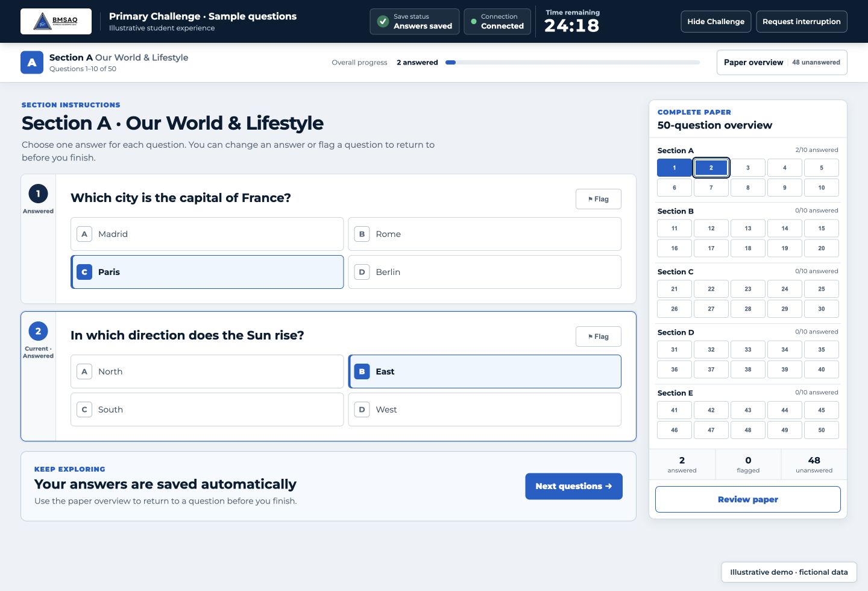Choose East for the Sun question
Image resolution: width=868 pixels, height=591 pixels.
point(485,371)
